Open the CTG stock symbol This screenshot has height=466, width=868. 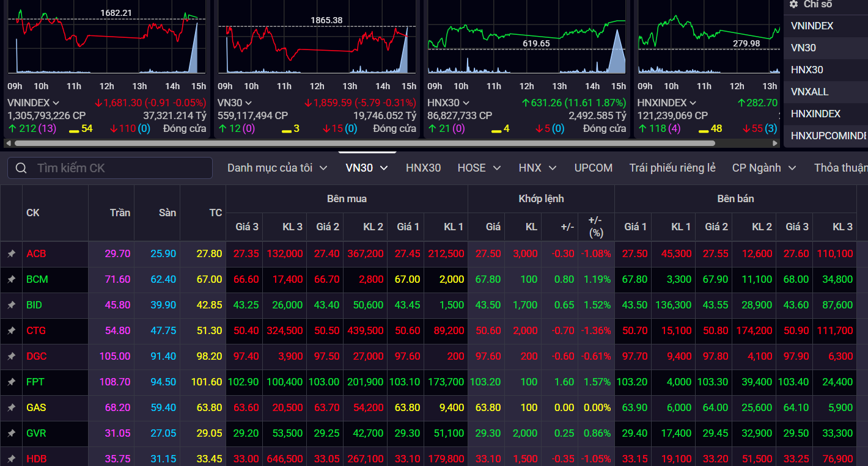(36, 330)
